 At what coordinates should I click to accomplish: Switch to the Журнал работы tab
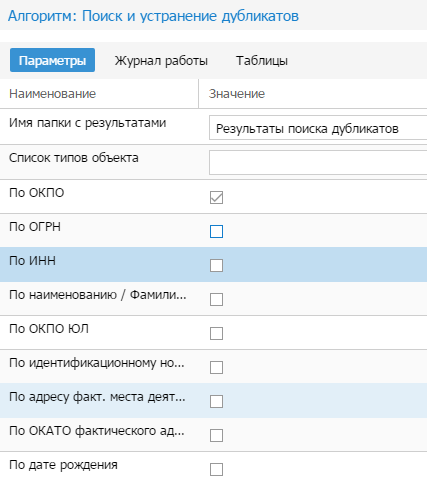click(161, 60)
